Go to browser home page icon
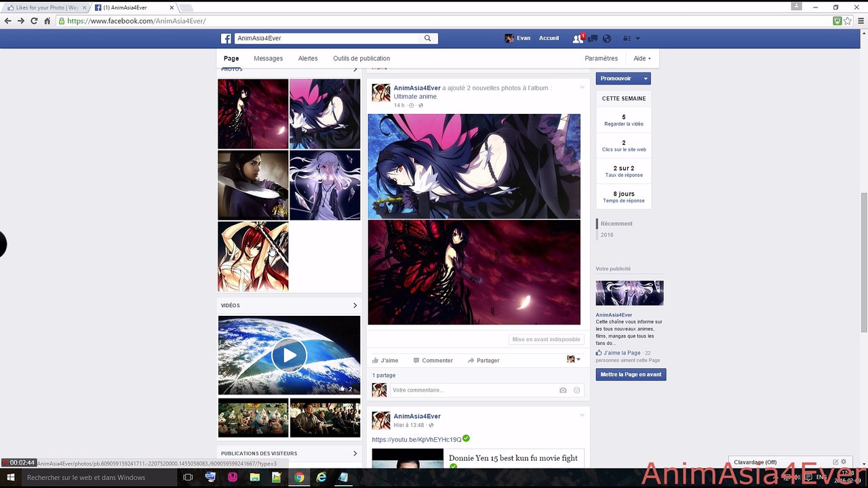This screenshot has width=868, height=488. 47,21
